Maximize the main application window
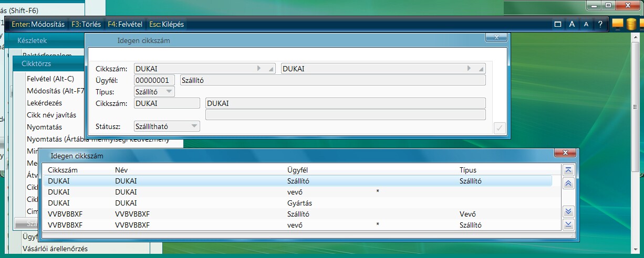 pos(608,5)
